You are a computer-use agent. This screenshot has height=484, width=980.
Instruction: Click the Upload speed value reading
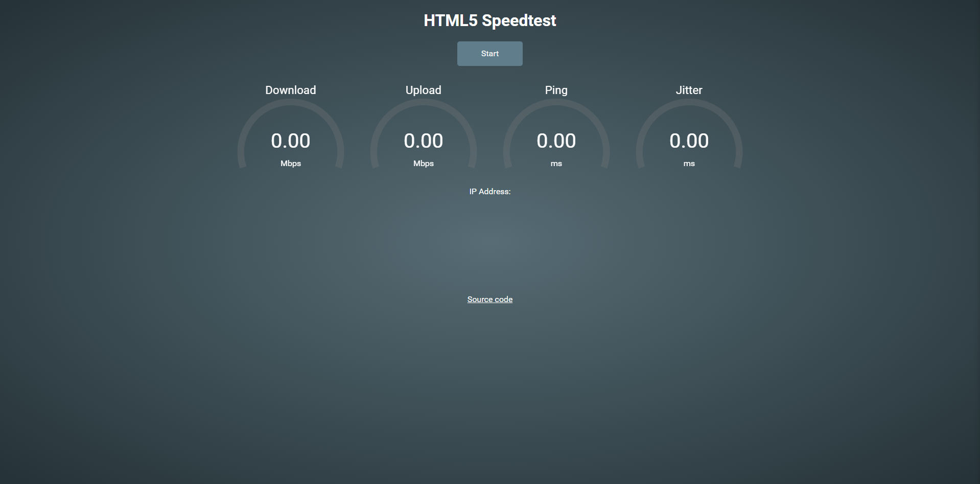423,141
